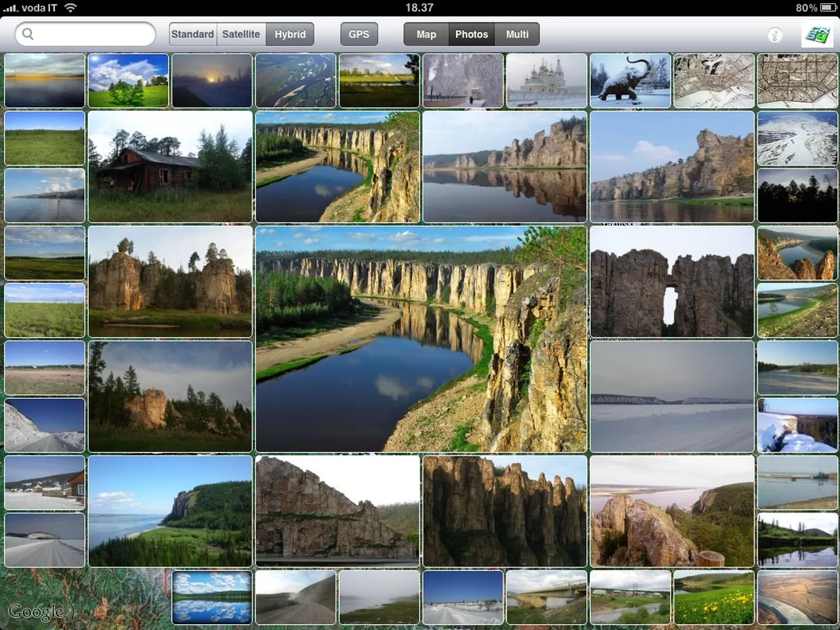Select the Multi tab
840x630 pixels.
[x=517, y=34]
